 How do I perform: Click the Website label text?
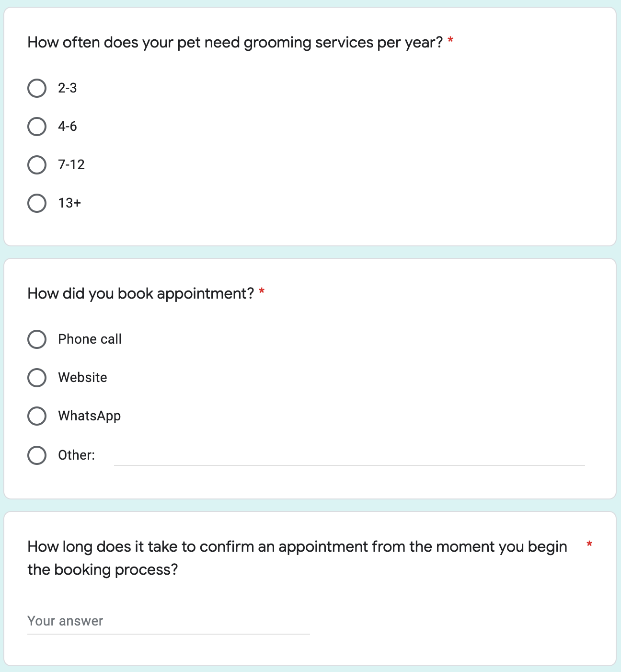[x=83, y=378]
